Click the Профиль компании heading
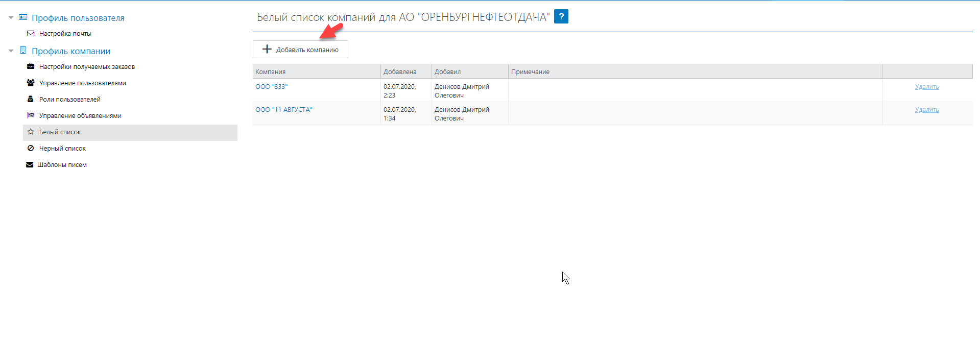 click(71, 51)
